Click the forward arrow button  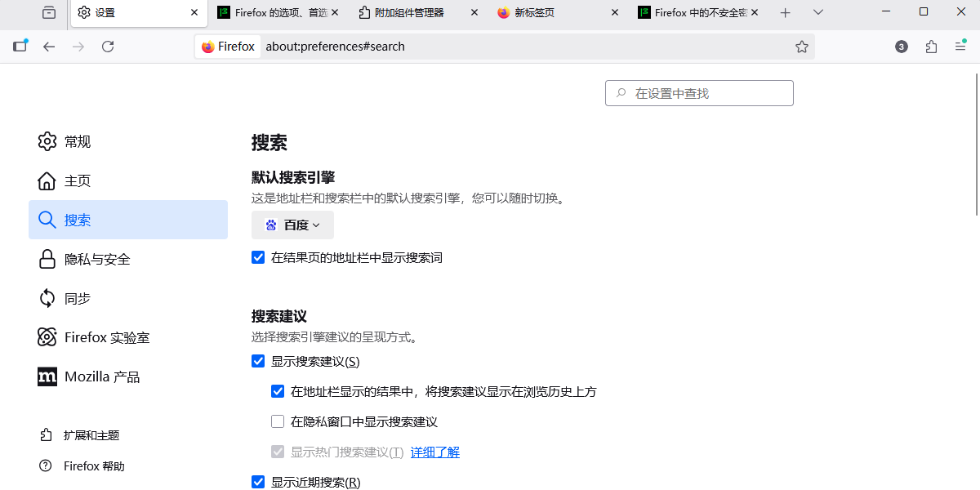click(x=78, y=47)
